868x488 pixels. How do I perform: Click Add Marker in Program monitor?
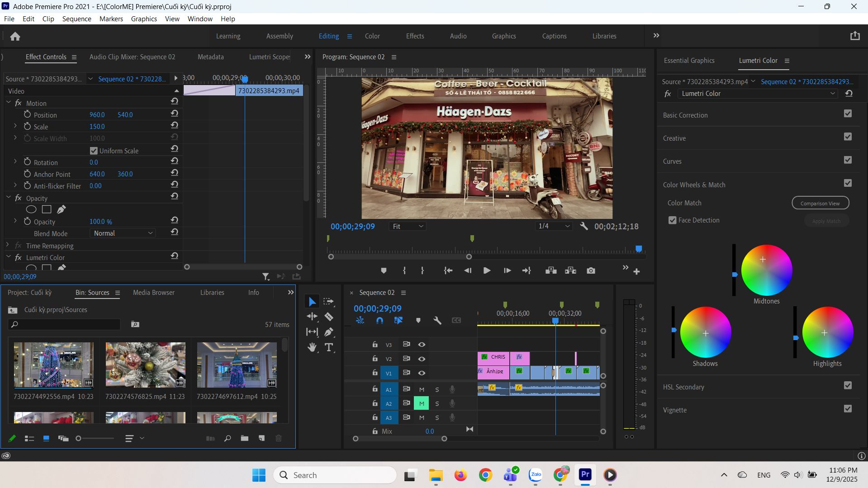[384, 270]
